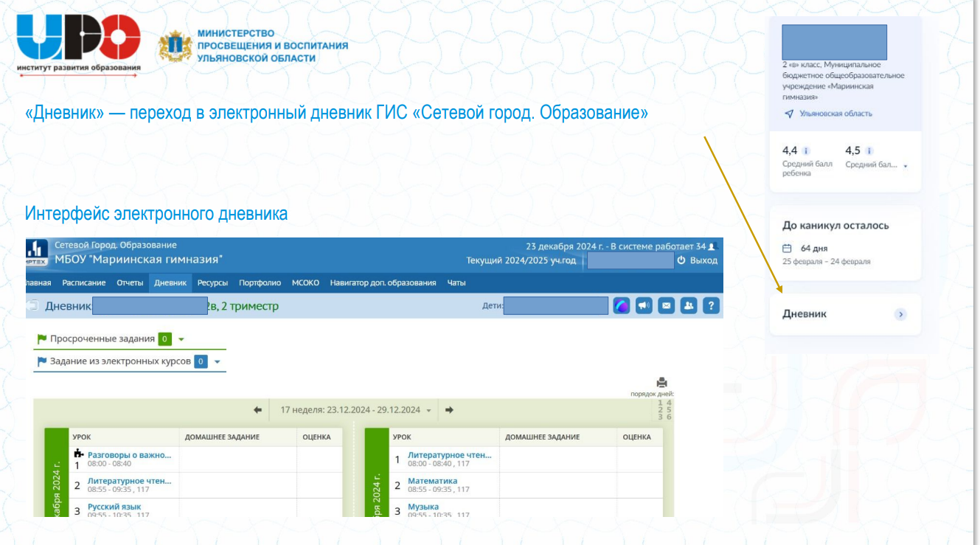The width and height of the screenshot is (980, 545).
Task: Click the blue flag by Задание из электронных курсов
Action: point(41,361)
